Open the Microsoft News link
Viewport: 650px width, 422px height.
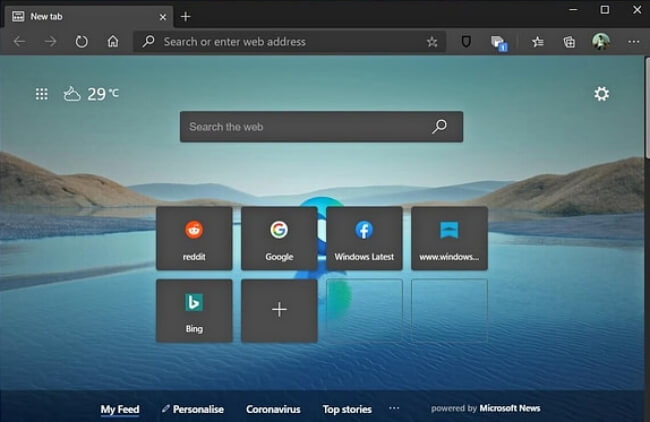pyautogui.click(x=509, y=408)
